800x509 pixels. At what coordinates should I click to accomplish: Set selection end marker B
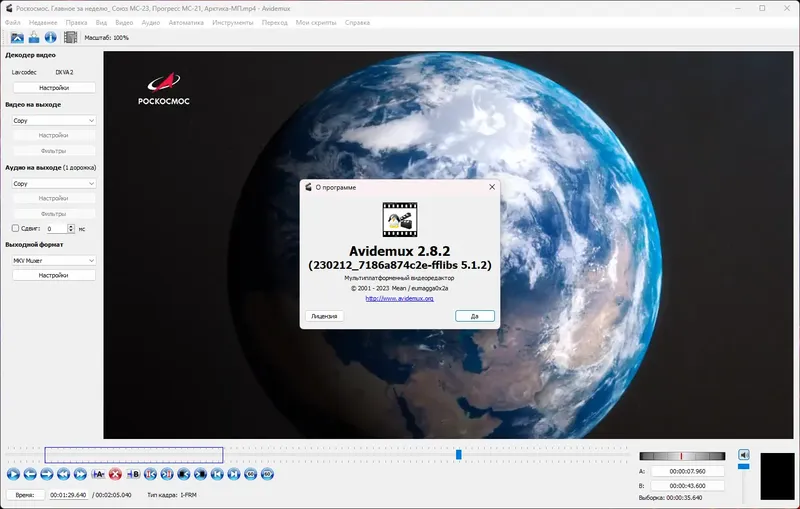click(x=133, y=474)
